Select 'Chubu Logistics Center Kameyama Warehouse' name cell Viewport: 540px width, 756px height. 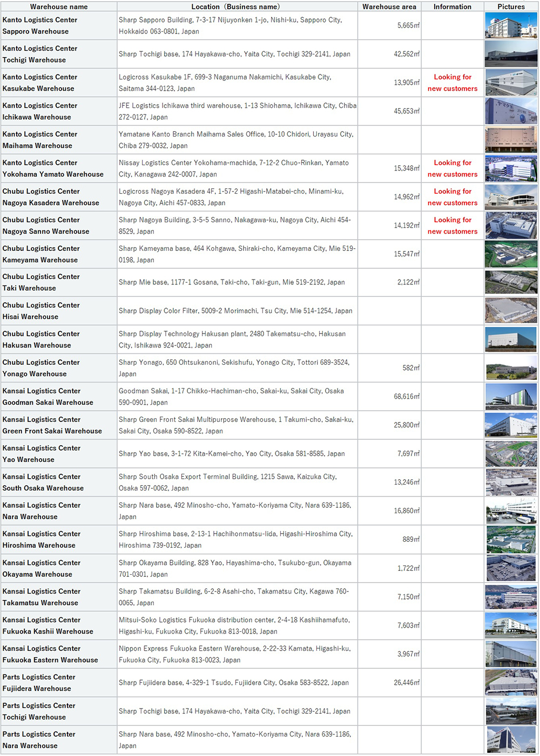59,254
